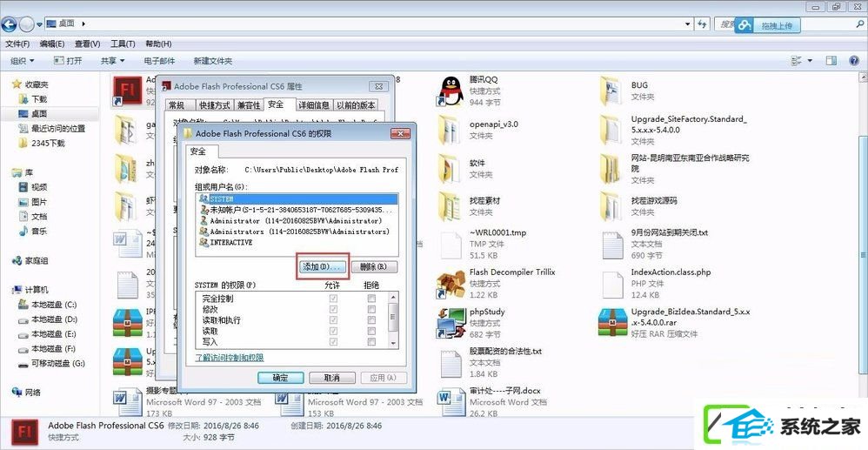
Task: Open the 文件(F) menu
Action: coord(17,44)
